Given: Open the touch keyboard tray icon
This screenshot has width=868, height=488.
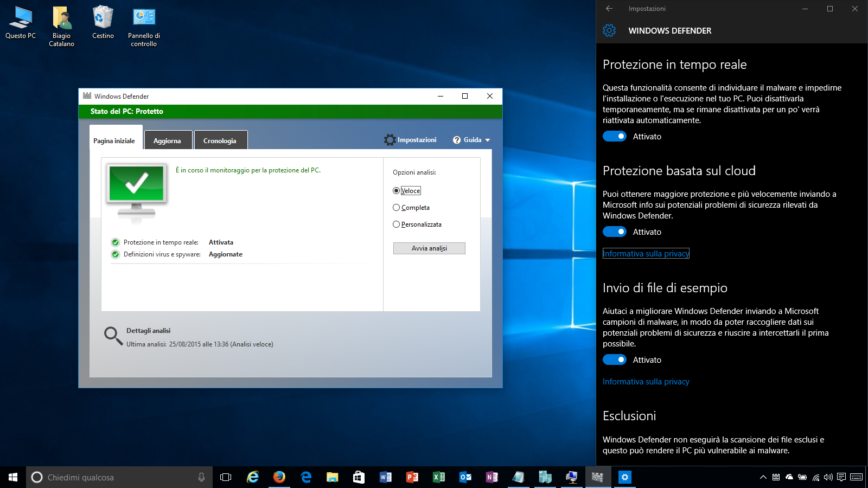Looking at the screenshot, I should click(x=857, y=477).
